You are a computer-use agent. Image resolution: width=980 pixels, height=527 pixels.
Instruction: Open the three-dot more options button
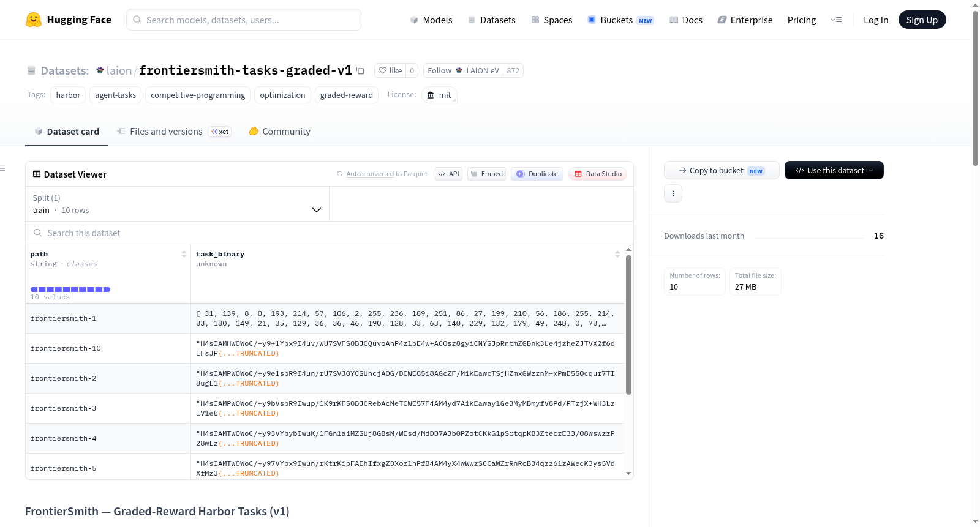point(673,193)
